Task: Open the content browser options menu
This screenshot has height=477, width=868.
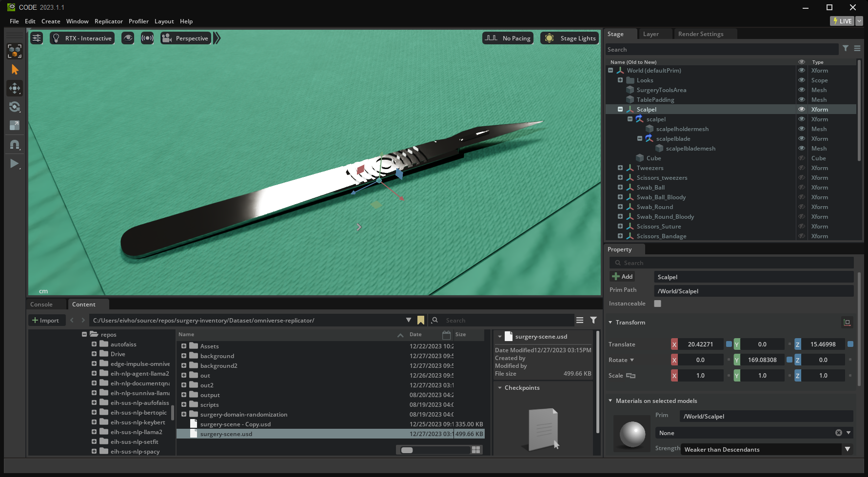Action: 579,320
